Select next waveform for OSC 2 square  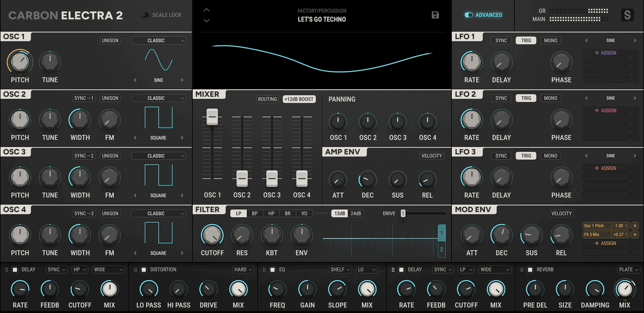pyautogui.click(x=182, y=138)
